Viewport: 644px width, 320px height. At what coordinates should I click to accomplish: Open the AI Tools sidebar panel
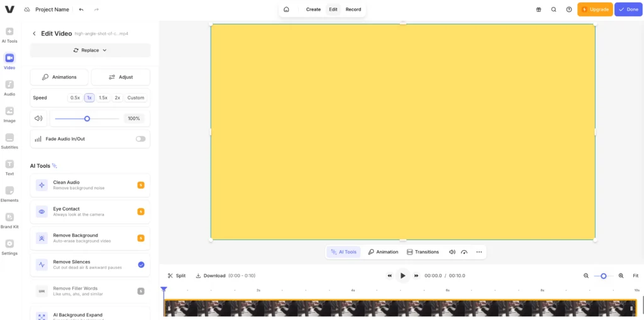pyautogui.click(x=9, y=35)
